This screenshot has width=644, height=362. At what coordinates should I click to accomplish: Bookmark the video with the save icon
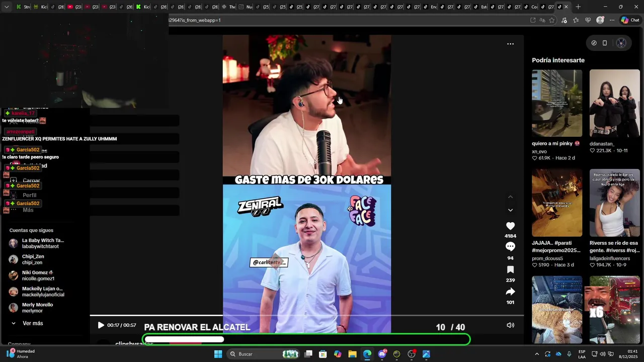pyautogui.click(x=510, y=269)
